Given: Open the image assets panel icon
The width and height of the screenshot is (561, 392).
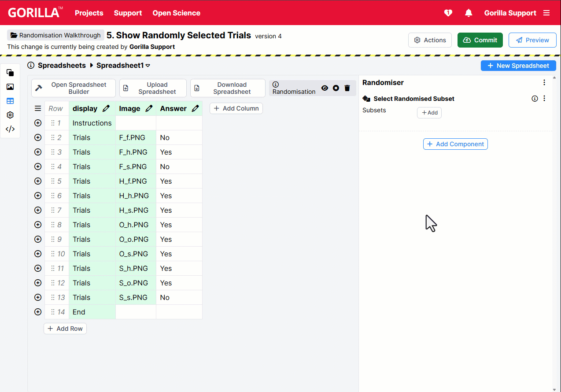Looking at the screenshot, I should point(10,87).
